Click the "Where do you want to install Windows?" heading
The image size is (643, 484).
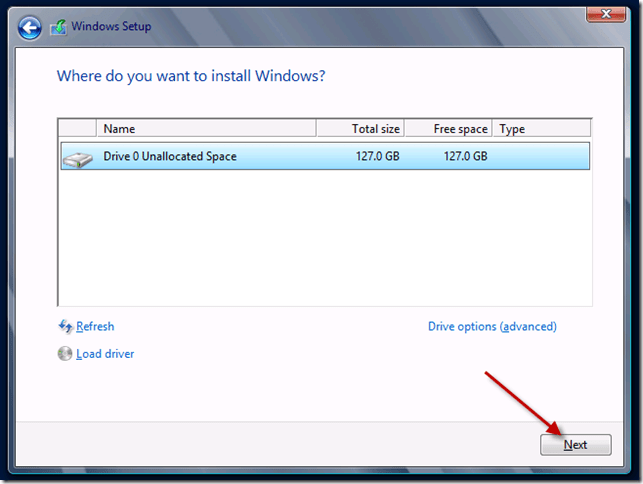click(191, 76)
